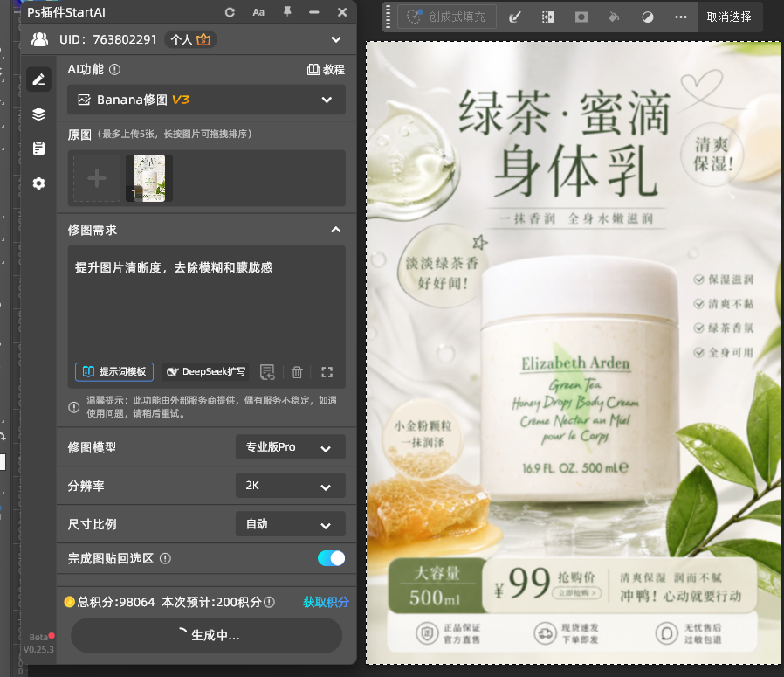This screenshot has width=784, height=677.
Task: Click the adjustment layer half-circle icon
Action: click(648, 17)
